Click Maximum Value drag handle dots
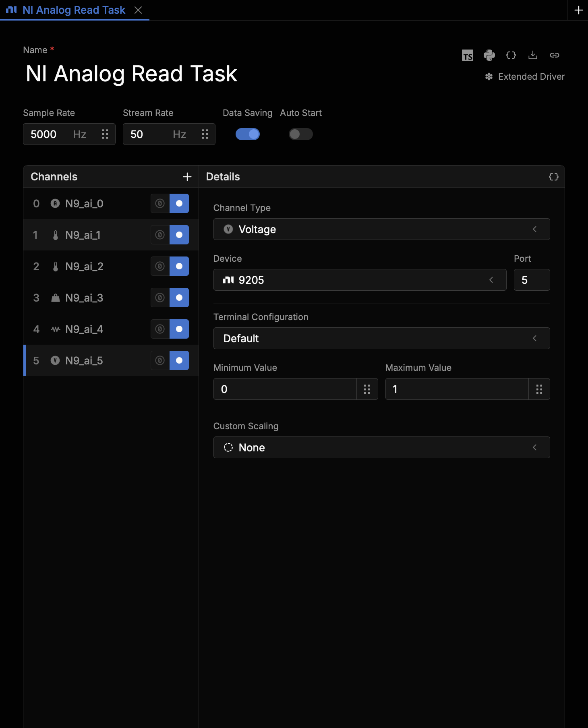The height and width of the screenshot is (728, 588). coord(539,389)
